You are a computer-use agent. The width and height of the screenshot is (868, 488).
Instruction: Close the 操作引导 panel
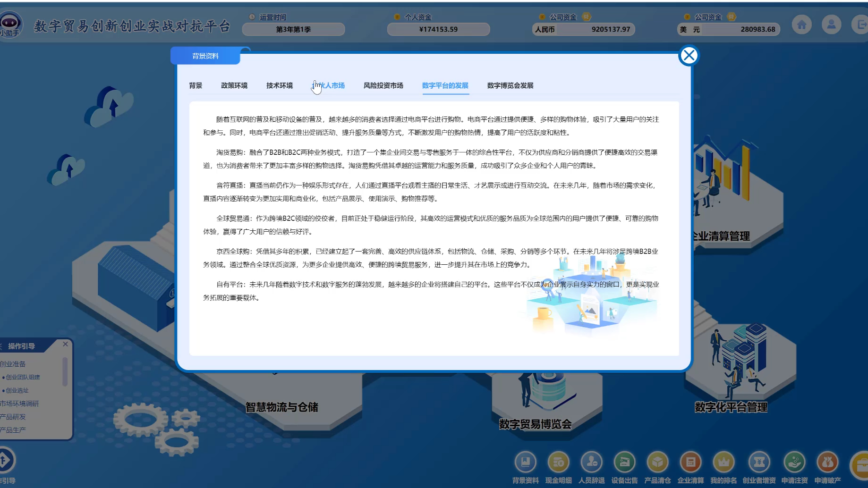point(65,344)
